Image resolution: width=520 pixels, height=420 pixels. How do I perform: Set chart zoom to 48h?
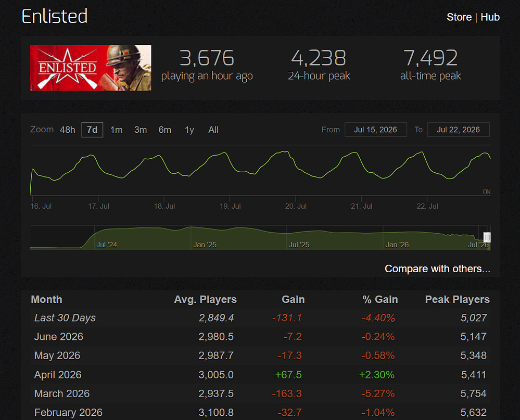(x=67, y=130)
